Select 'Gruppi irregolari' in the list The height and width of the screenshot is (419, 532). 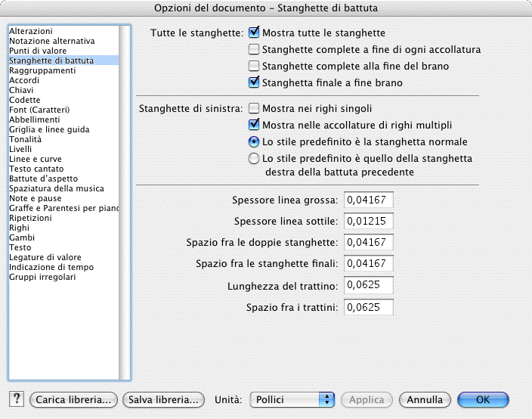42,277
